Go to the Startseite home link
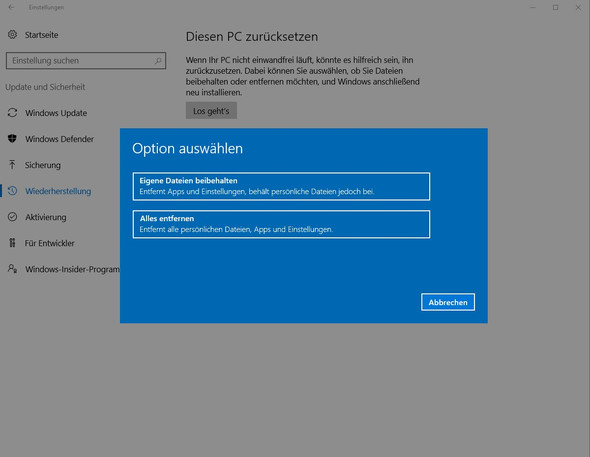Image resolution: width=590 pixels, height=457 pixels. [x=41, y=35]
